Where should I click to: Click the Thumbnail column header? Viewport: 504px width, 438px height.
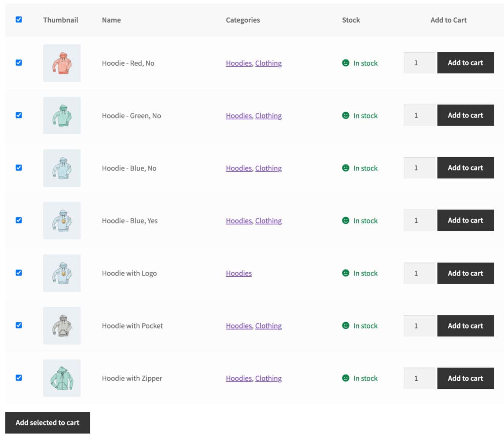click(61, 20)
